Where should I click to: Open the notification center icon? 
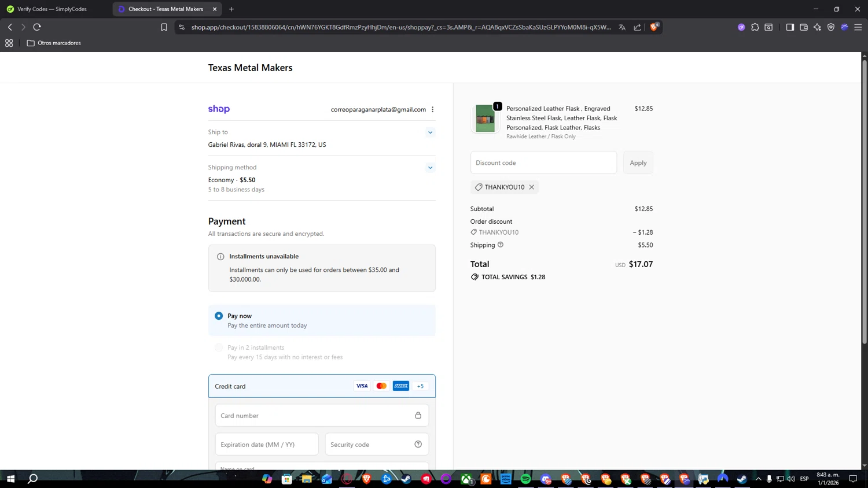[853, 479]
